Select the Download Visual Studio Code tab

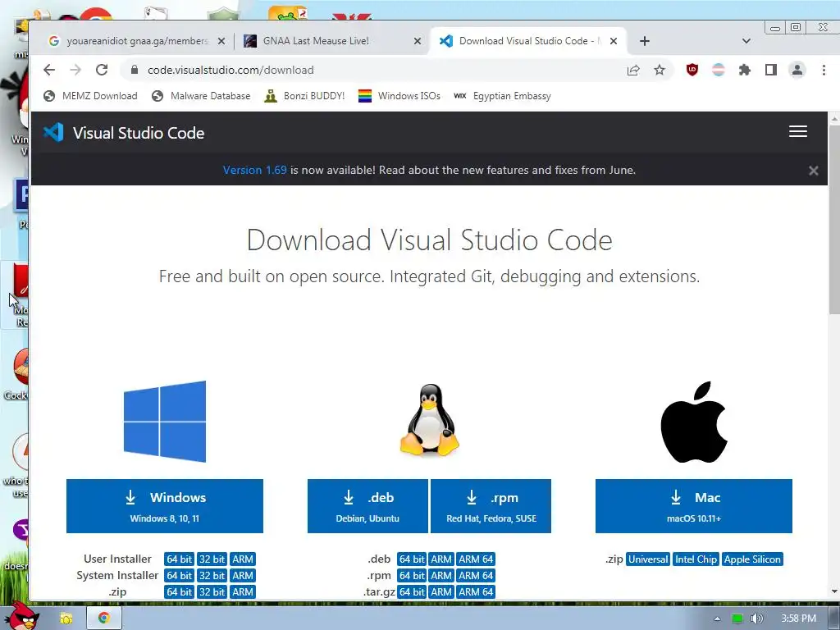point(527,41)
